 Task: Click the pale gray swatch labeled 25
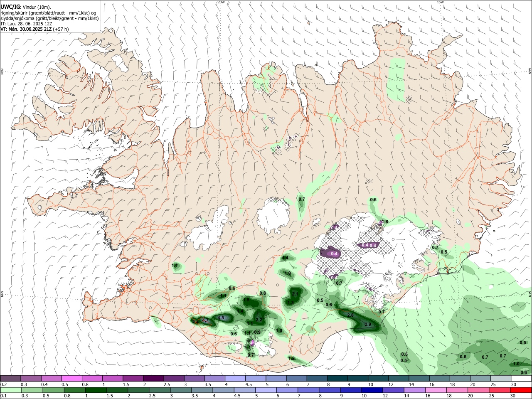(501, 379)
